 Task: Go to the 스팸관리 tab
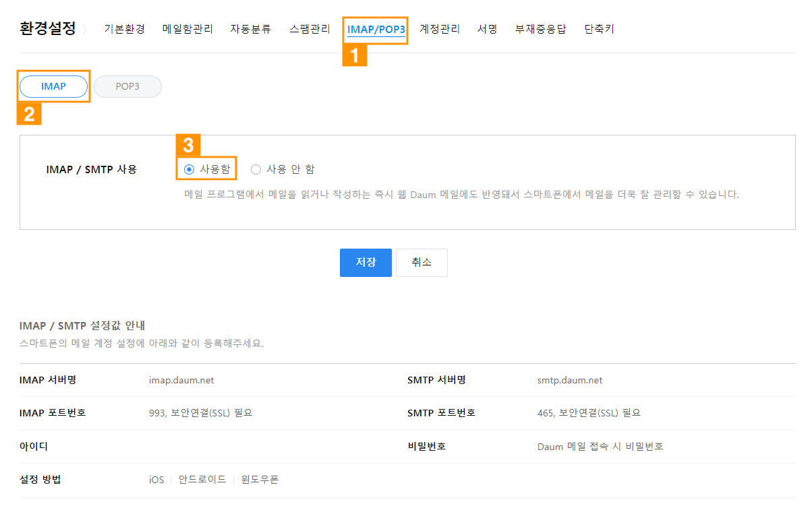point(310,30)
